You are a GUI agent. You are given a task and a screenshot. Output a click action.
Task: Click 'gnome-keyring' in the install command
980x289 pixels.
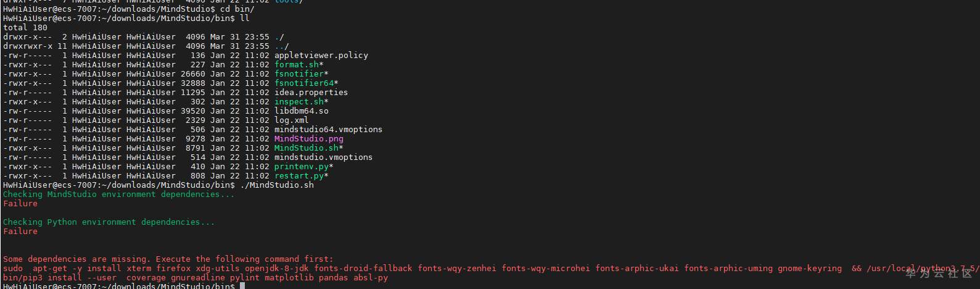pos(809,269)
